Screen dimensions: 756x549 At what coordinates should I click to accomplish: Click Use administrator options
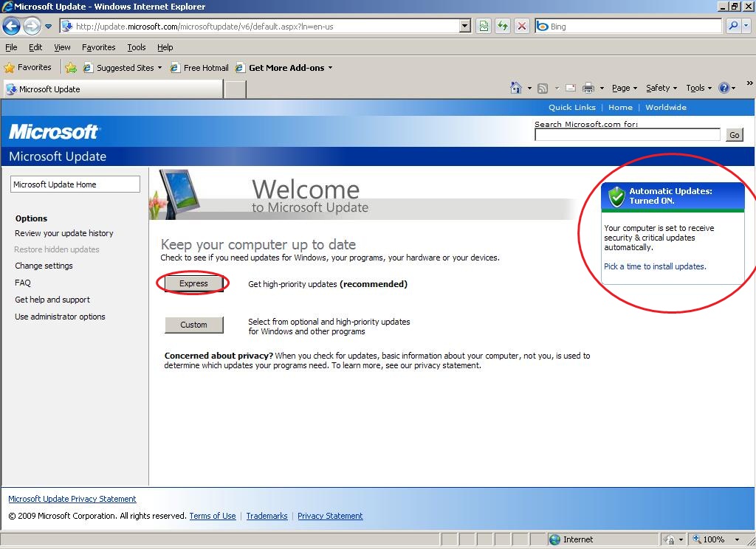pyautogui.click(x=60, y=317)
